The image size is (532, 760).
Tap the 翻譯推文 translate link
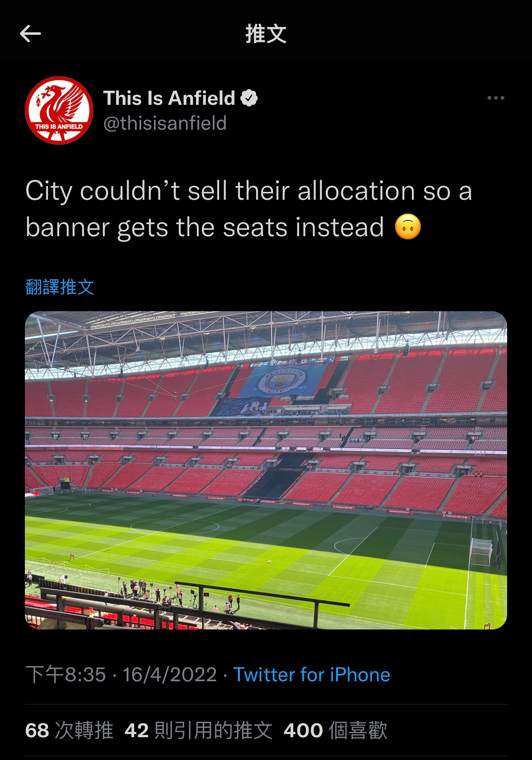coord(60,287)
